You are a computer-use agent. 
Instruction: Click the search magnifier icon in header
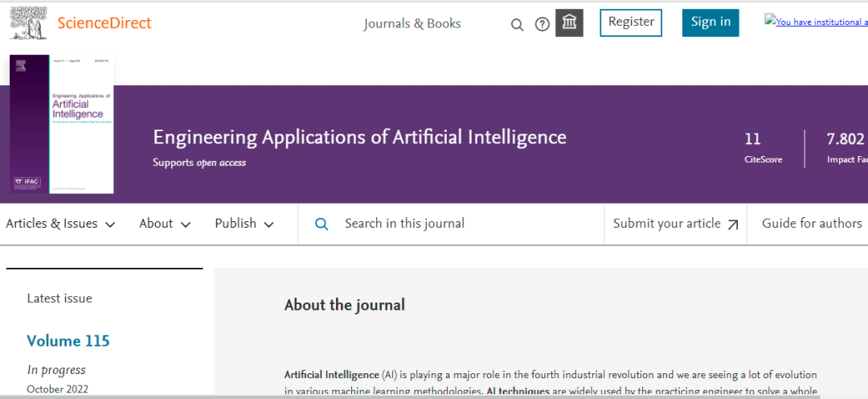518,24
